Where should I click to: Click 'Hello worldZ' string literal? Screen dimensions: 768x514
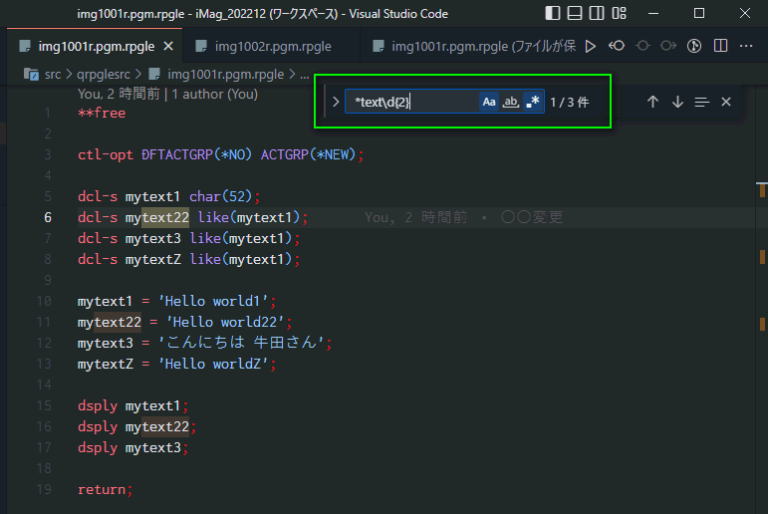[213, 364]
